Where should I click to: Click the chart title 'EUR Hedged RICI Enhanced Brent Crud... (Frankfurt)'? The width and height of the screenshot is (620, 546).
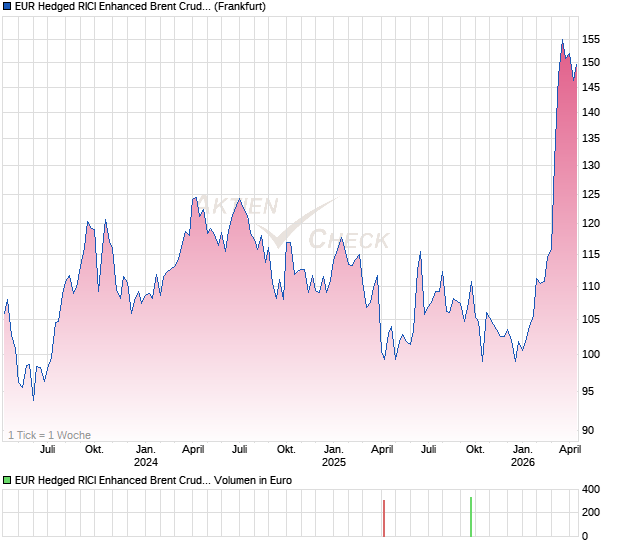point(140,6)
